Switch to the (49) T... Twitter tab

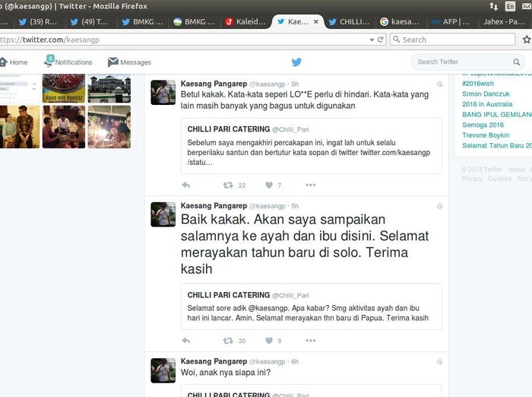coord(89,22)
